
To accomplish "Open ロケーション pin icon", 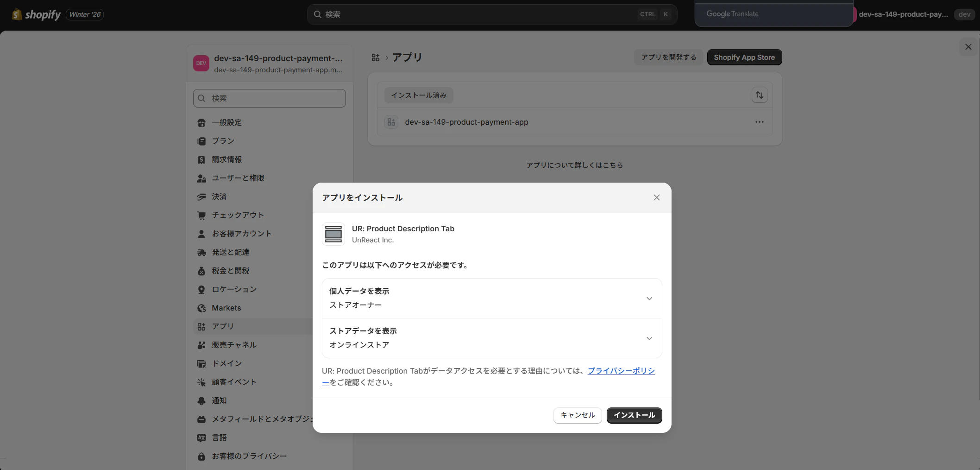I will point(201,290).
